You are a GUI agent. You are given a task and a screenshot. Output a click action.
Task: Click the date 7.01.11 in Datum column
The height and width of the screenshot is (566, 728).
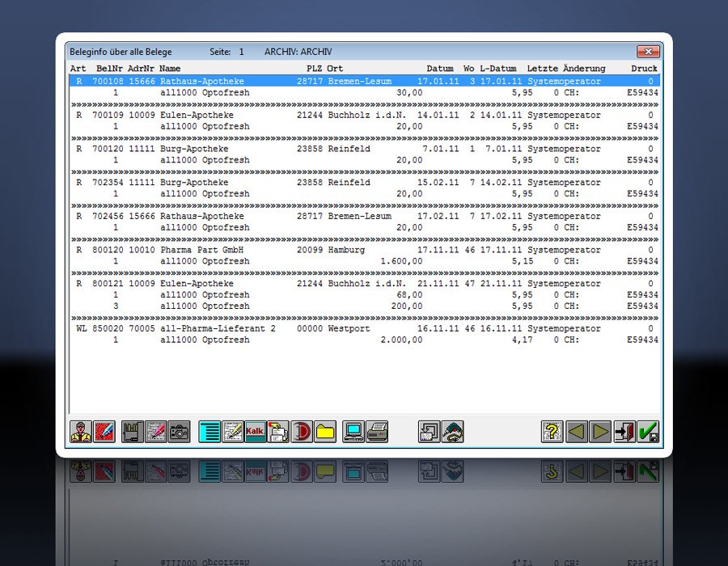click(441, 149)
